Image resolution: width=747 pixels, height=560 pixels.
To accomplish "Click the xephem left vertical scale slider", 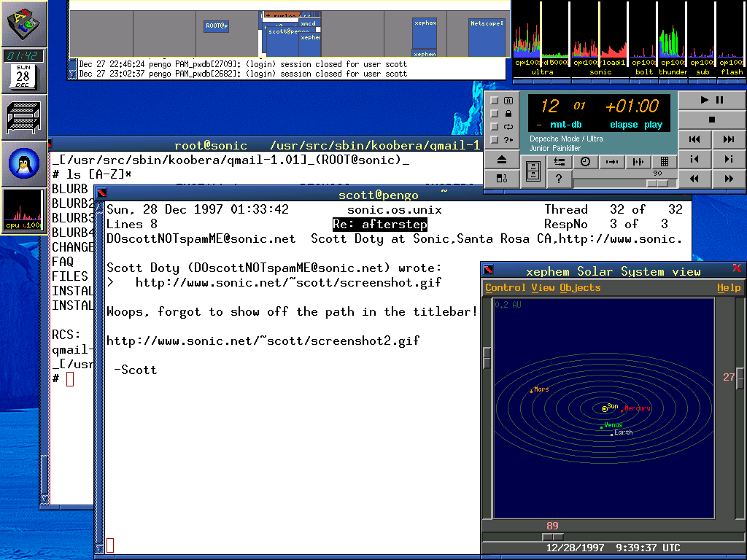I will [487, 357].
